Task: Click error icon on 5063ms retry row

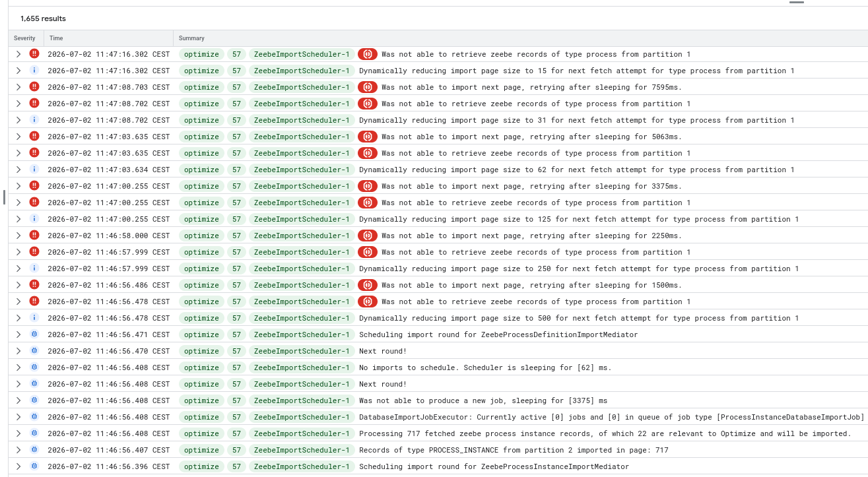Action: pyautogui.click(x=34, y=137)
